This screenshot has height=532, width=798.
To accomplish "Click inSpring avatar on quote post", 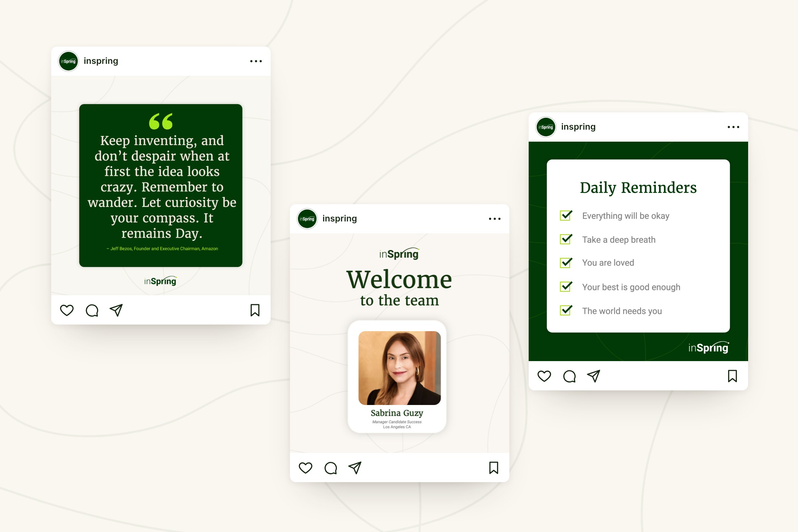I will point(68,62).
